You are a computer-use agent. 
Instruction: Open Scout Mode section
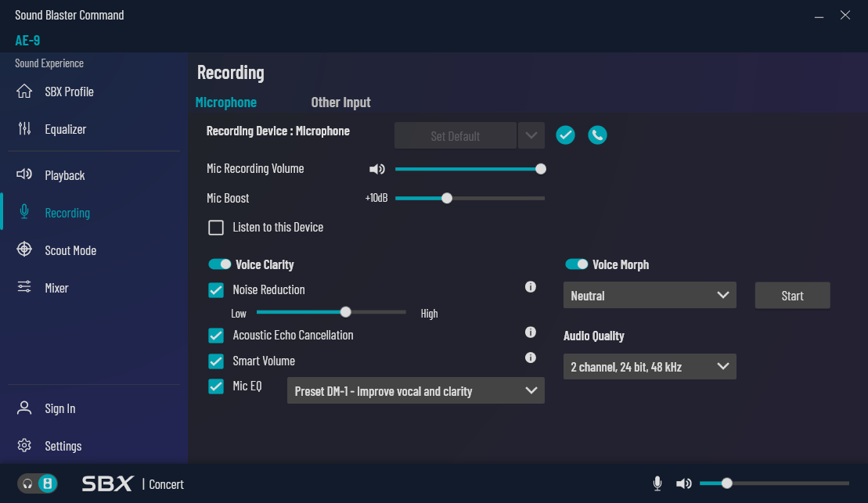pos(70,250)
